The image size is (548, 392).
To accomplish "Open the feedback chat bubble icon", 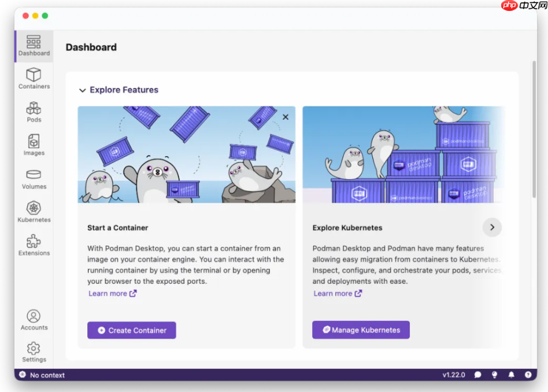I will click(478, 375).
